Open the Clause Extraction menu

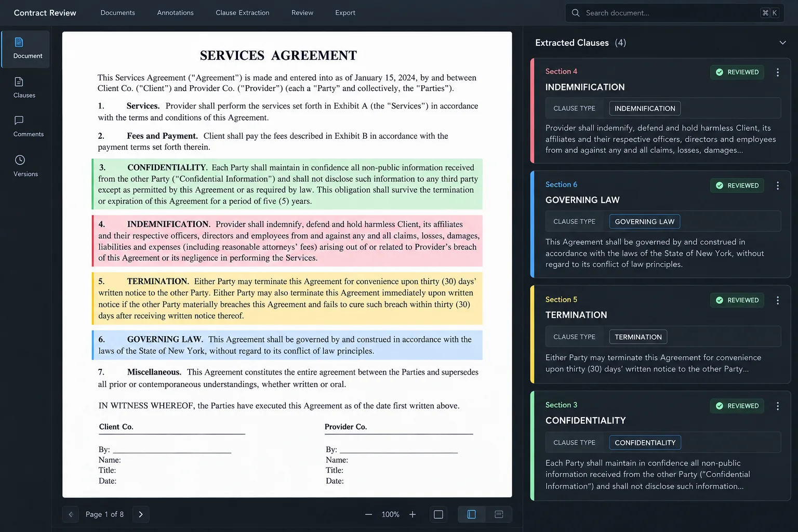[243, 12]
